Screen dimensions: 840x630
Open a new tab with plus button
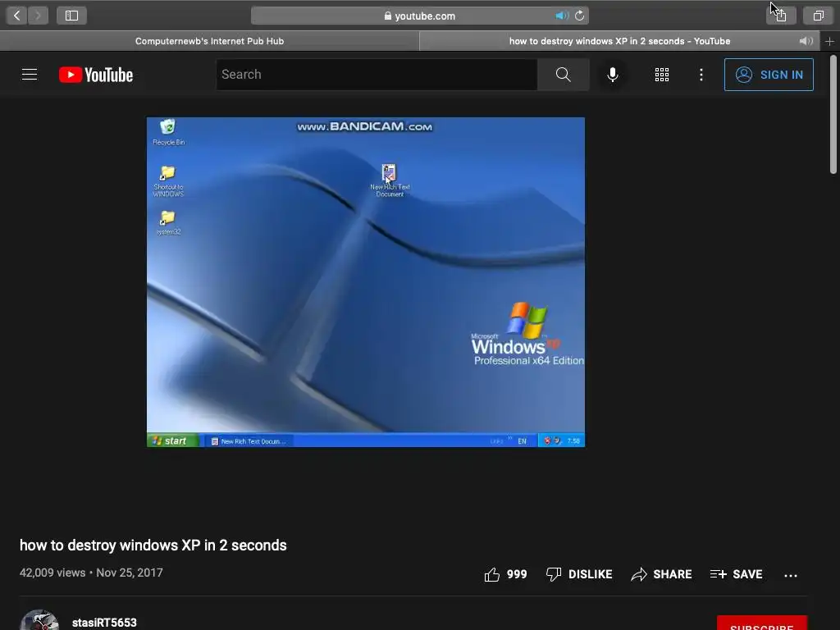coord(830,41)
